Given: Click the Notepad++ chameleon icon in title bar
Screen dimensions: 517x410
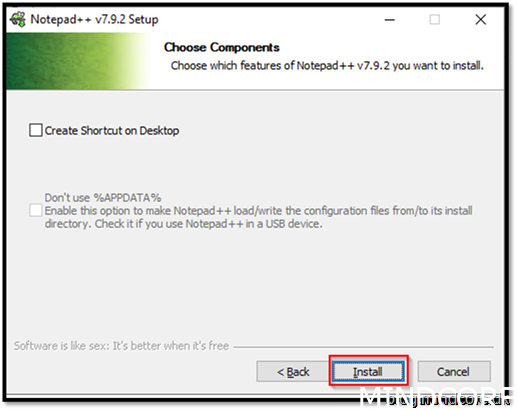Looking at the screenshot, I should coord(18,19).
